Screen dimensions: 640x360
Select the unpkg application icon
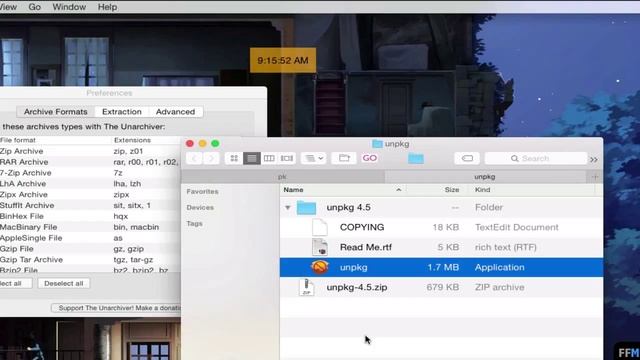click(320, 267)
